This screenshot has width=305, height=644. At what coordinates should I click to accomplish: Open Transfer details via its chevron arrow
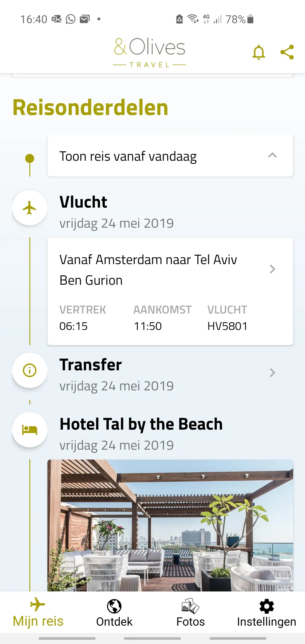[272, 373]
